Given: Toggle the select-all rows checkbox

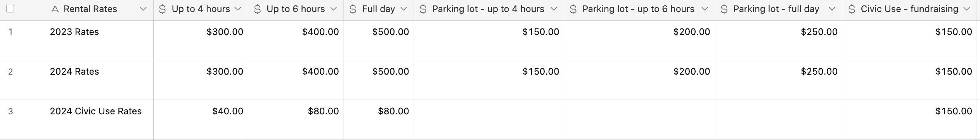Looking at the screenshot, I should click(10, 9).
